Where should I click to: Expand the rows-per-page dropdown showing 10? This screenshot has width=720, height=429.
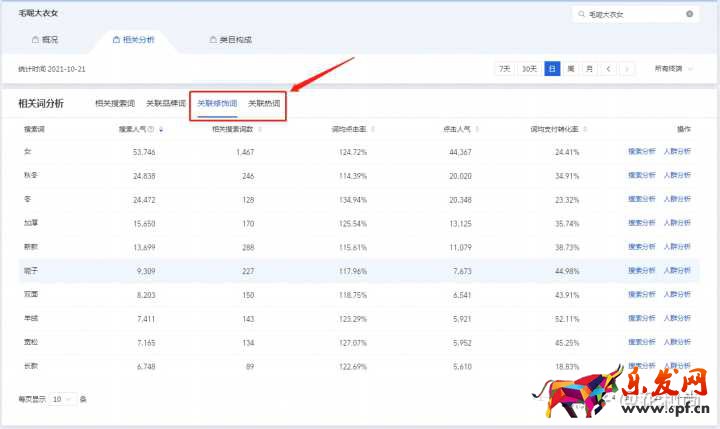(62, 399)
